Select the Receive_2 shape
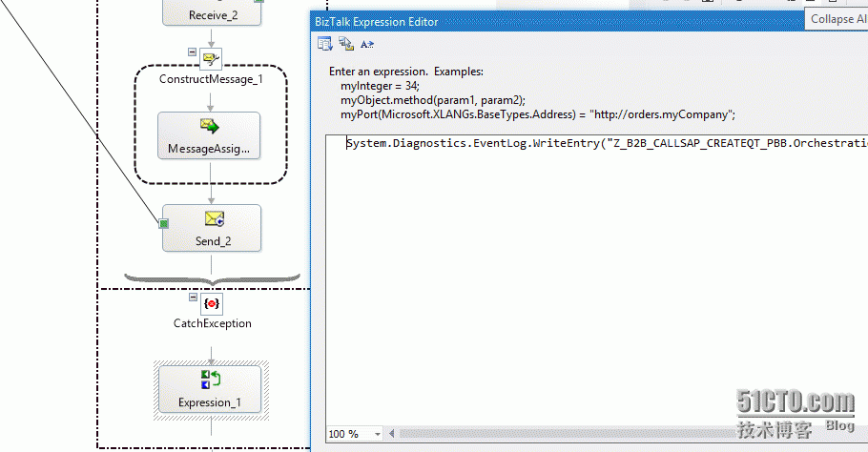 click(x=212, y=12)
